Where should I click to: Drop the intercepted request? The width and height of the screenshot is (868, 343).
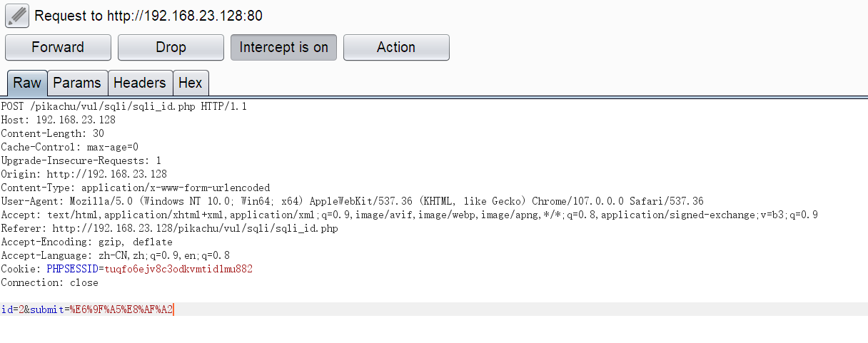171,48
